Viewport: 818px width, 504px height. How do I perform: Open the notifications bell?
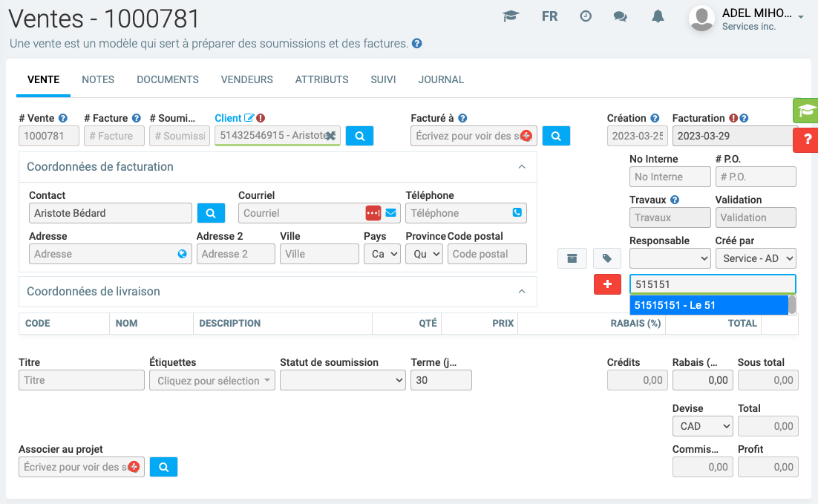coord(658,16)
